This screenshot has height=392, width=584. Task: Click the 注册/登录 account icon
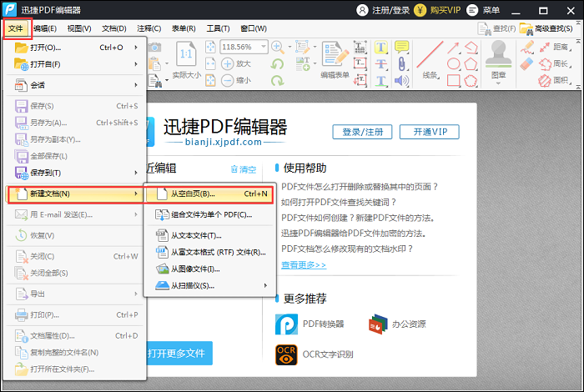362,10
